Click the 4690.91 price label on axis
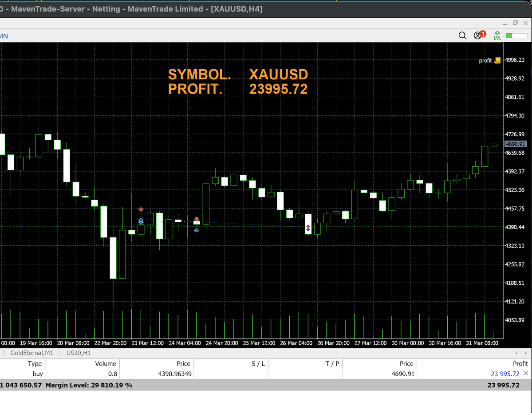 516,144
